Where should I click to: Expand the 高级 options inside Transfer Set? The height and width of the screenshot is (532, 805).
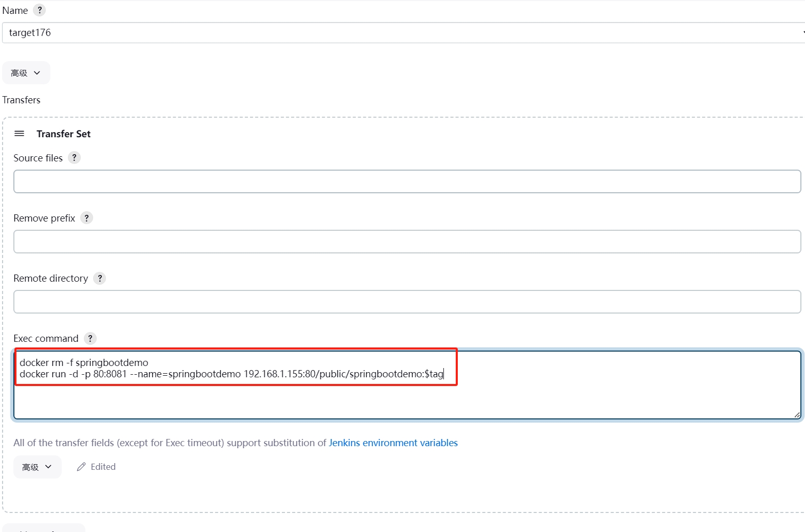pyautogui.click(x=38, y=467)
